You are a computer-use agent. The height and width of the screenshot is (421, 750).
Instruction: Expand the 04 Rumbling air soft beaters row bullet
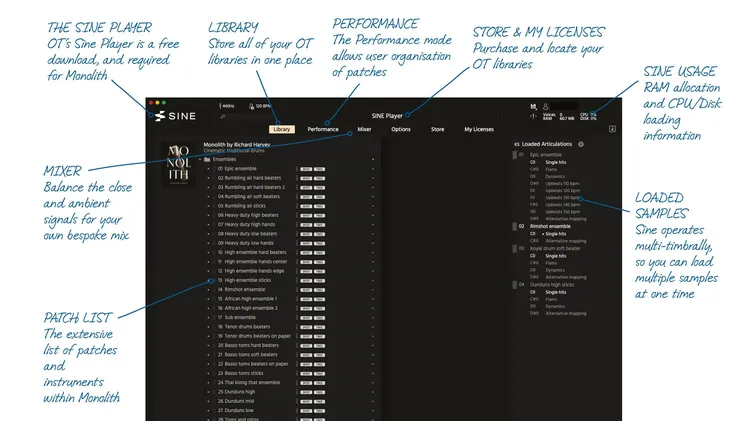click(209, 197)
